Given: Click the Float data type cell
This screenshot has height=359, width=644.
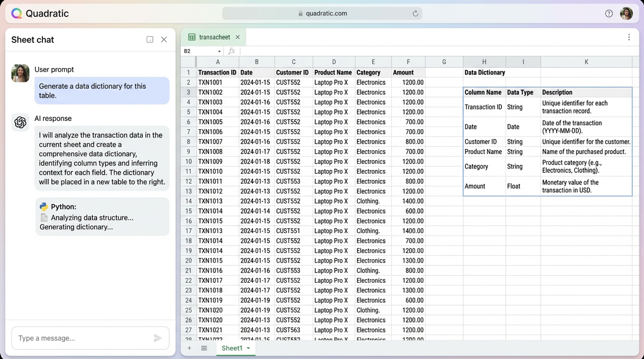Looking at the screenshot, I should 523,186.
